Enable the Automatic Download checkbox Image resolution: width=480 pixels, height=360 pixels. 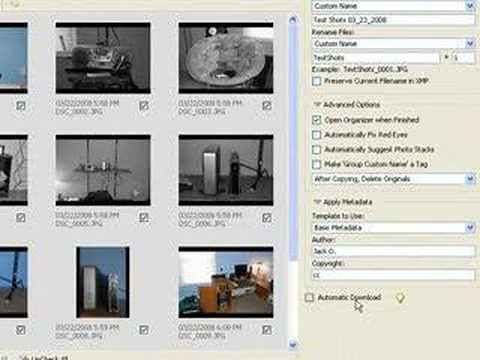tap(309, 297)
